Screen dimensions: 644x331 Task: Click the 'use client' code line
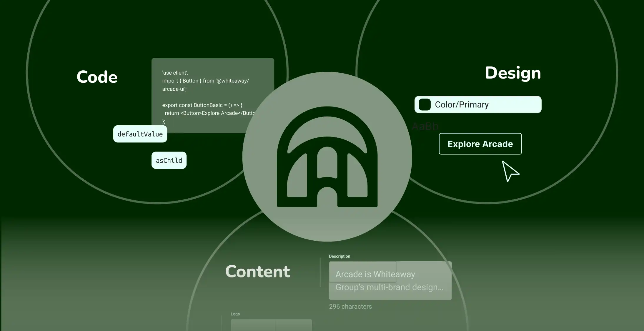click(175, 73)
